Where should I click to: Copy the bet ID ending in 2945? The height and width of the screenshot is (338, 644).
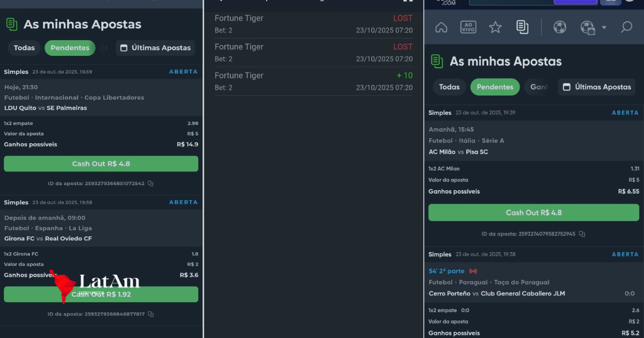(x=582, y=234)
